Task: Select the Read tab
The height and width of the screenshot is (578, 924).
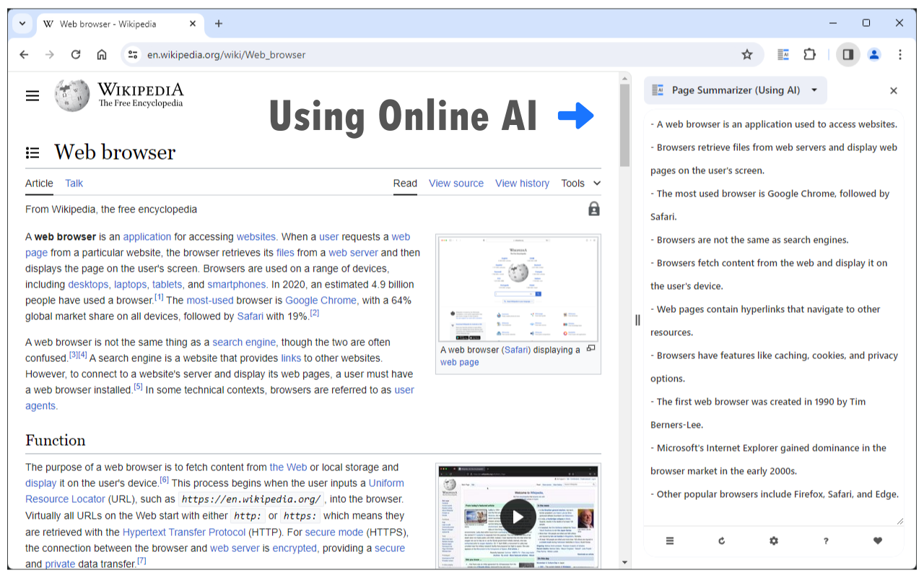Action: tap(405, 184)
